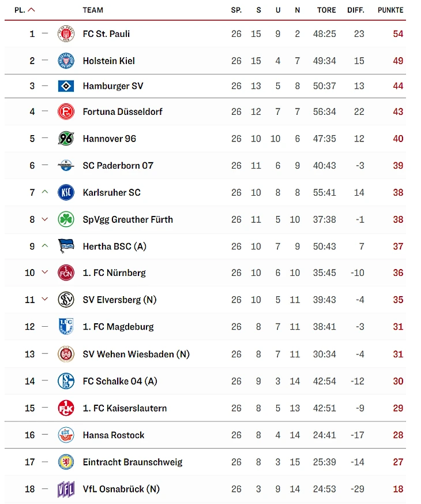Click the TEAM column header
The width and height of the screenshot is (421, 504).
93,10
